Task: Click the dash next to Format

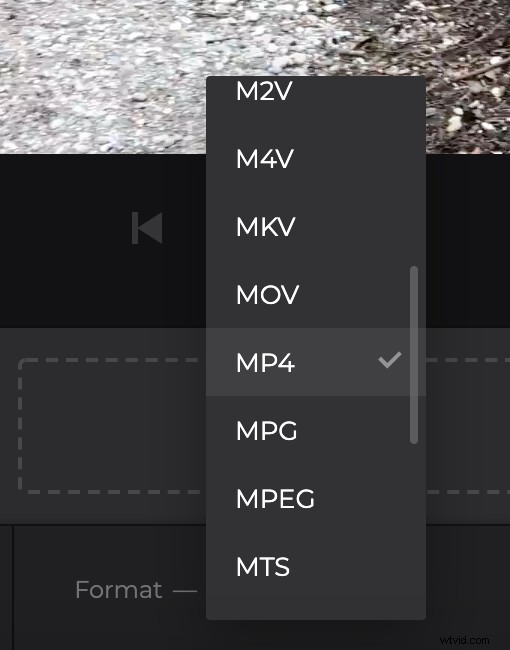Action: [185, 590]
